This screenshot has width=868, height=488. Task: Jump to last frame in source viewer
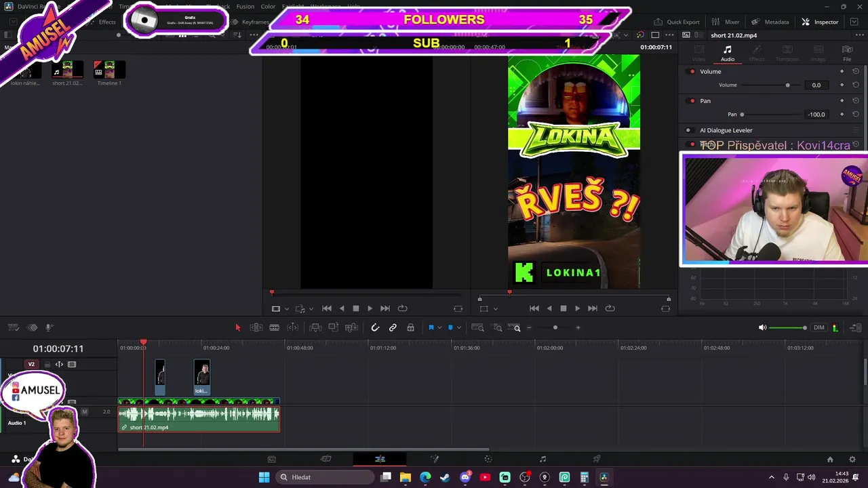(x=384, y=308)
